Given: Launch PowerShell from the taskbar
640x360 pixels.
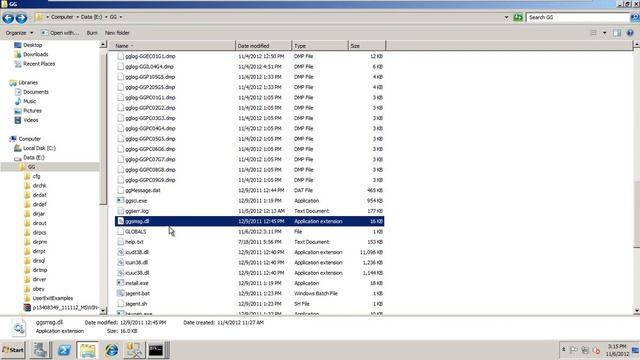Looking at the screenshot, I should (64, 350).
